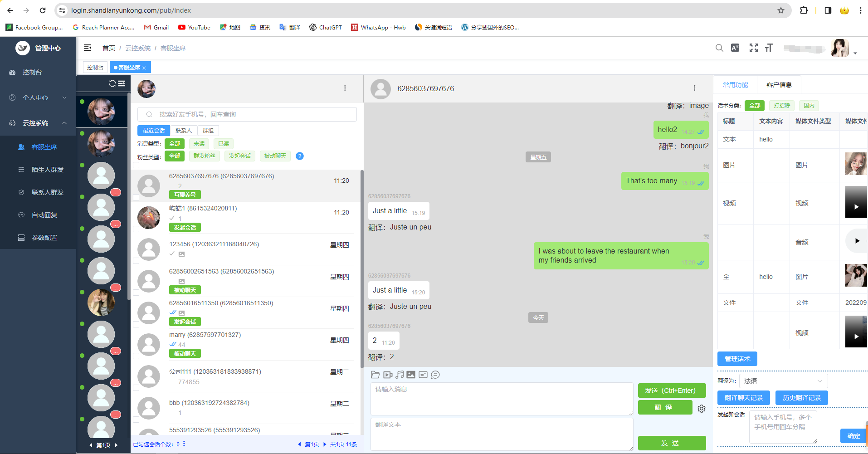Click the search magnifier icon in header
Image resolution: width=868 pixels, height=454 pixels.
click(719, 48)
